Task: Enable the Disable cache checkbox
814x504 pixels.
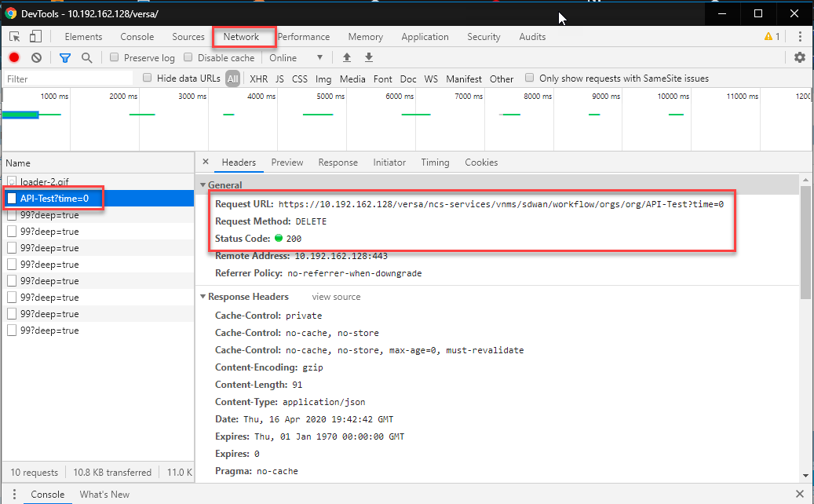Action: pos(188,57)
